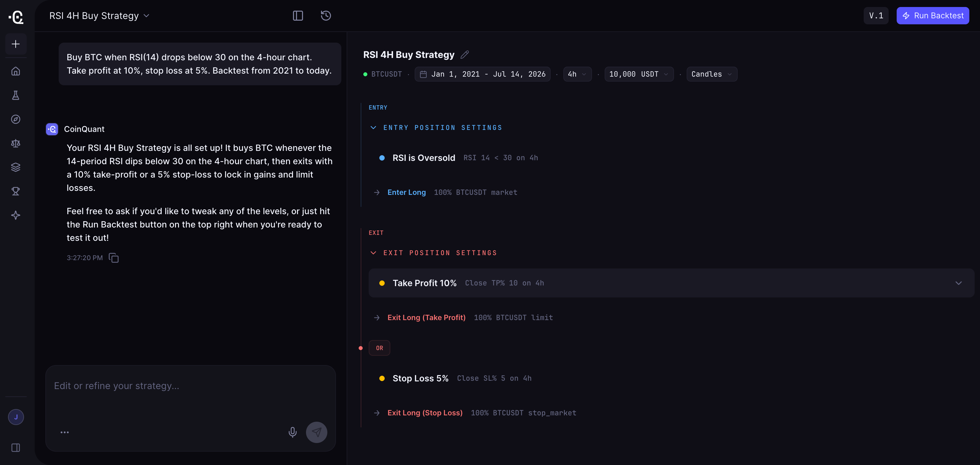Open the Home icon in the sidebar
The width and height of the screenshot is (980, 465).
click(x=16, y=71)
